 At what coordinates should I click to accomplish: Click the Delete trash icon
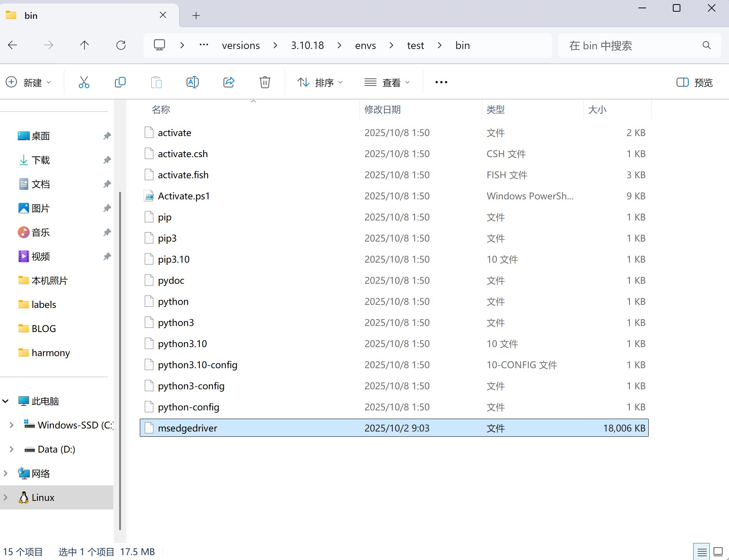[x=265, y=82]
